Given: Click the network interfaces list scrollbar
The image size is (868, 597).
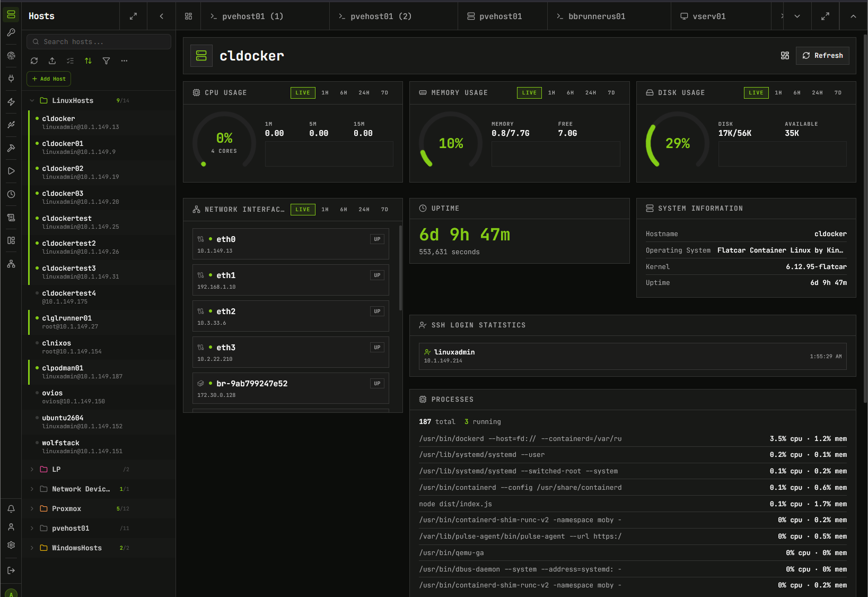Looking at the screenshot, I should [400, 268].
